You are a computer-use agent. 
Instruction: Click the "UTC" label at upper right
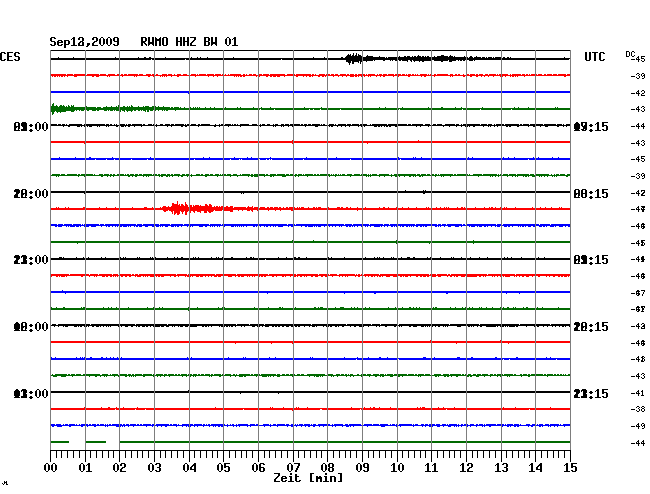(594, 57)
